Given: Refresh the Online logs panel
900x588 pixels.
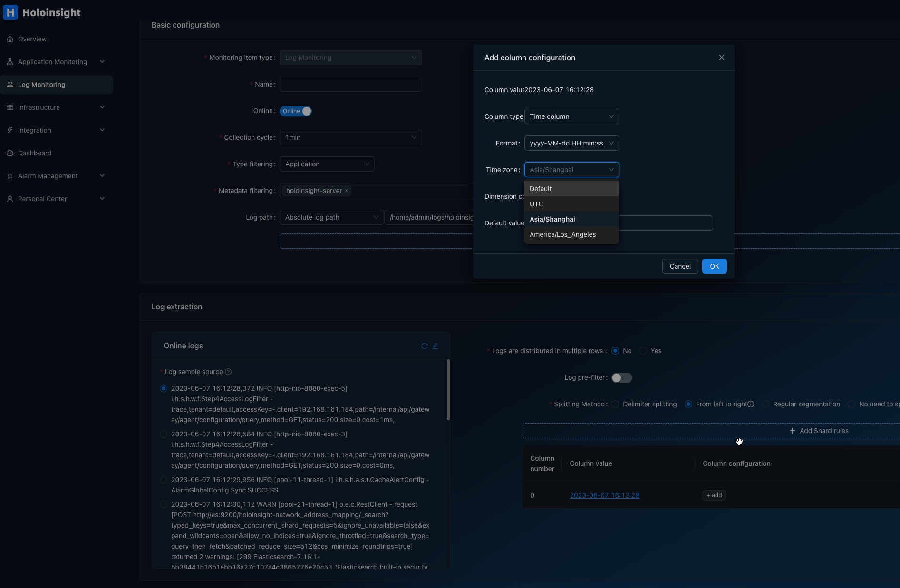Looking at the screenshot, I should (425, 346).
